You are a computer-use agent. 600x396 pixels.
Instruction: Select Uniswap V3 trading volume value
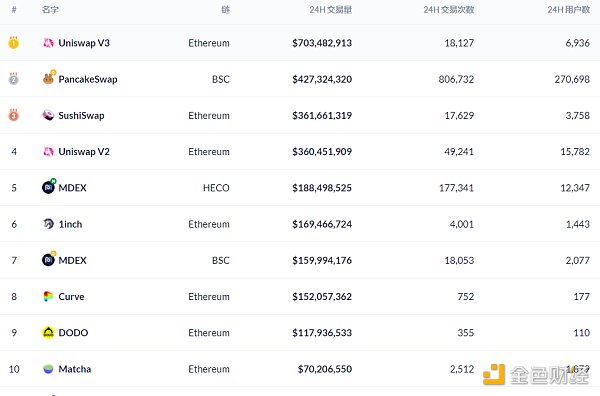point(322,43)
